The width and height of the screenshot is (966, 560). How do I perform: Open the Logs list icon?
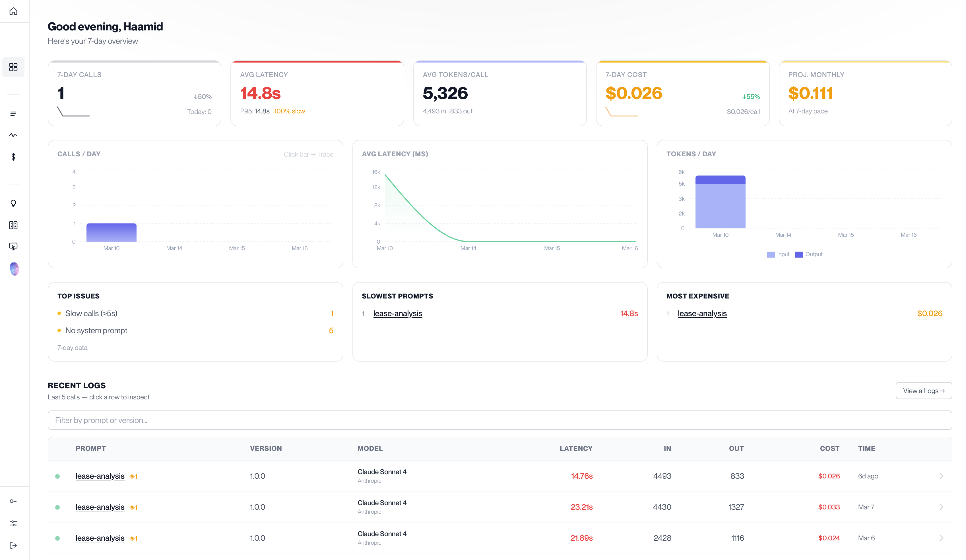13,113
